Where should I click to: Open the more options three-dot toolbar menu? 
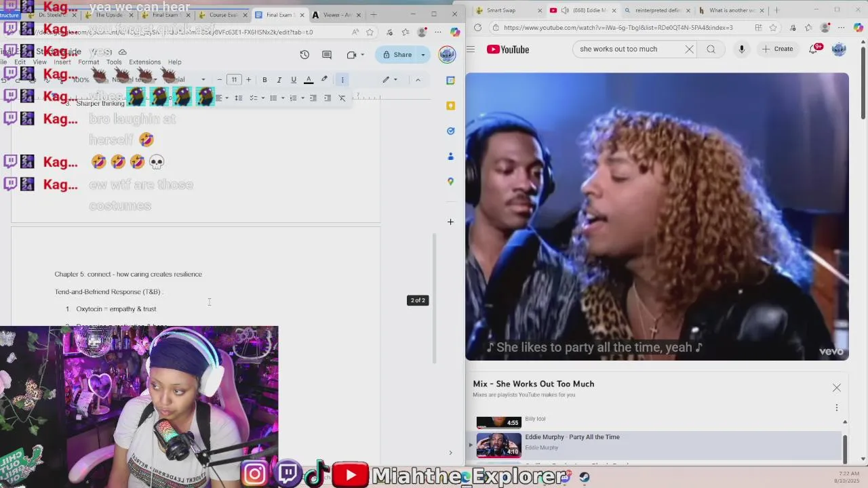pos(342,80)
